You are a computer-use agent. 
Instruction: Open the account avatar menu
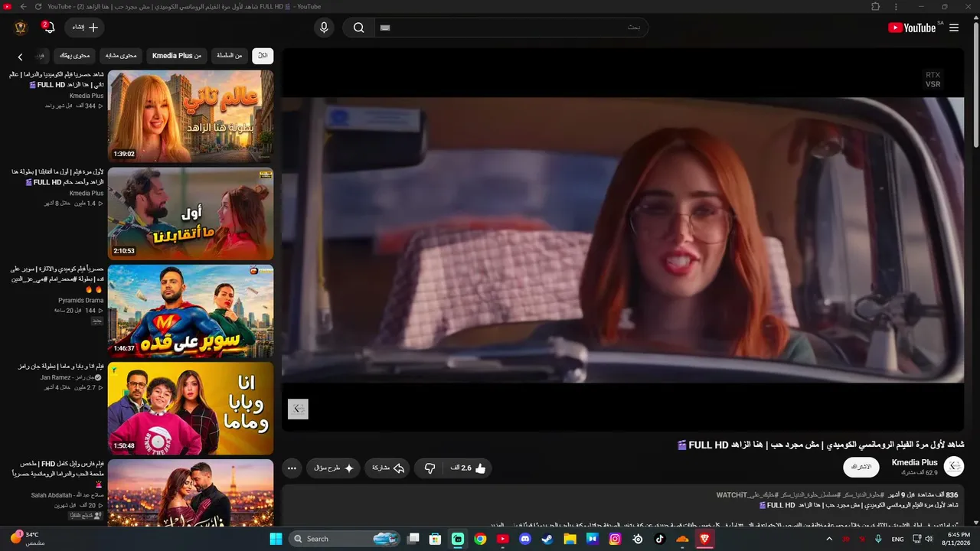(21, 28)
